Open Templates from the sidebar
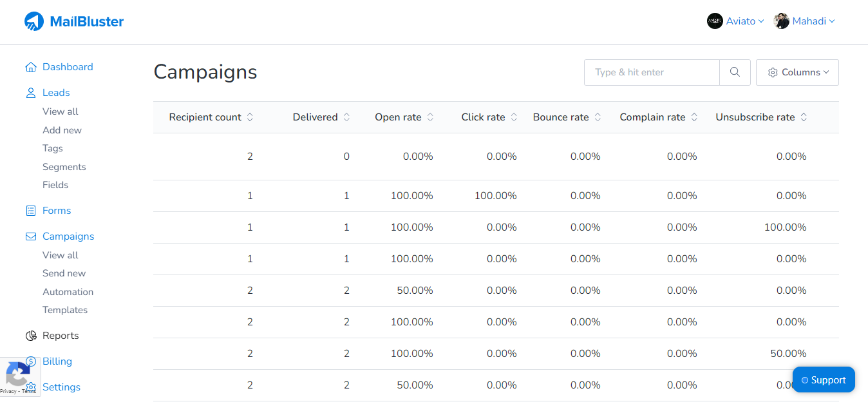 pyautogui.click(x=65, y=310)
